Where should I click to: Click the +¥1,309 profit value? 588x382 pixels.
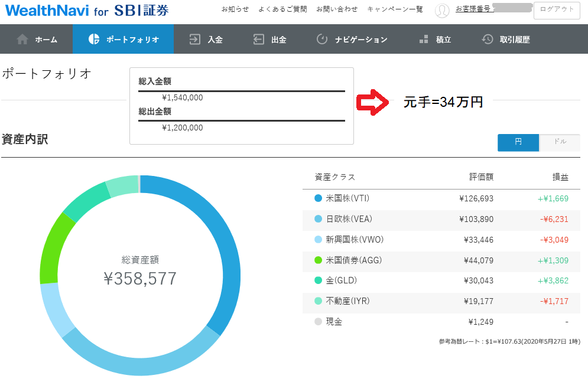click(x=553, y=260)
